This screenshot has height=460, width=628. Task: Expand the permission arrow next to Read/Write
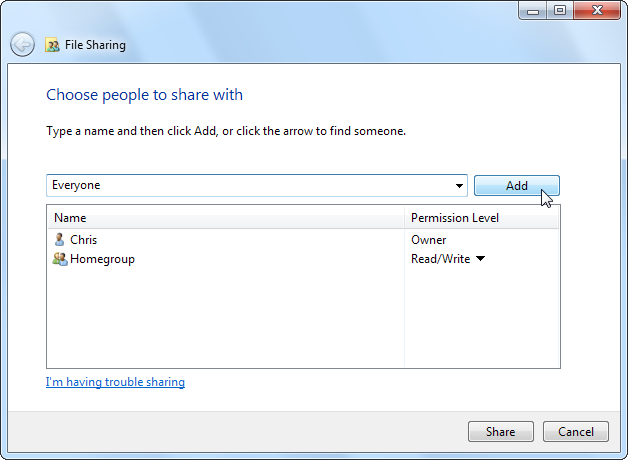point(480,259)
